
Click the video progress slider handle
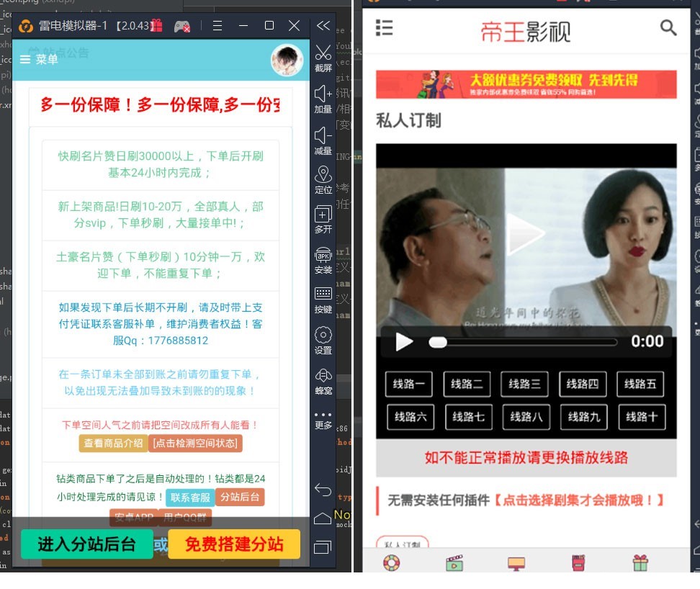tap(438, 342)
